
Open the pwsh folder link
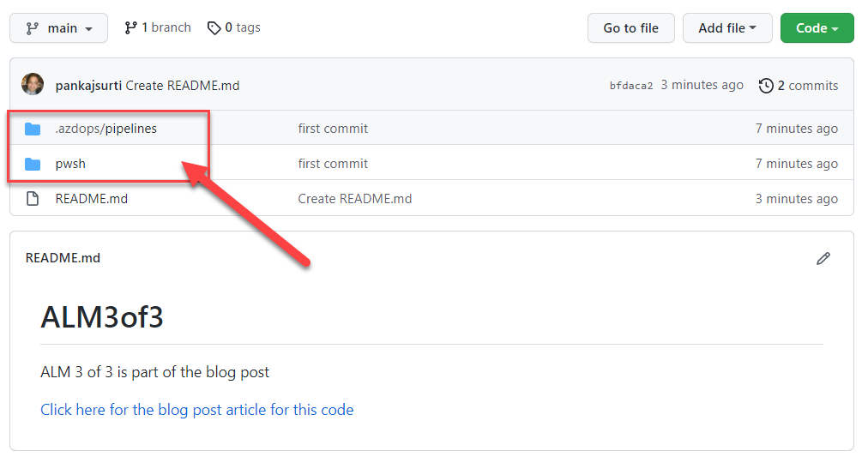pos(70,164)
